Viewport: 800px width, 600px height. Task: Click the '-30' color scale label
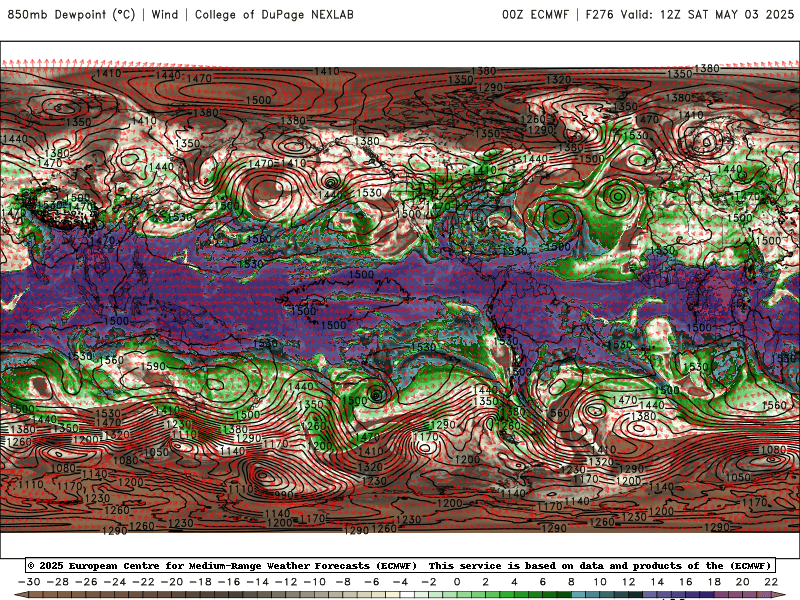[x=29, y=582]
